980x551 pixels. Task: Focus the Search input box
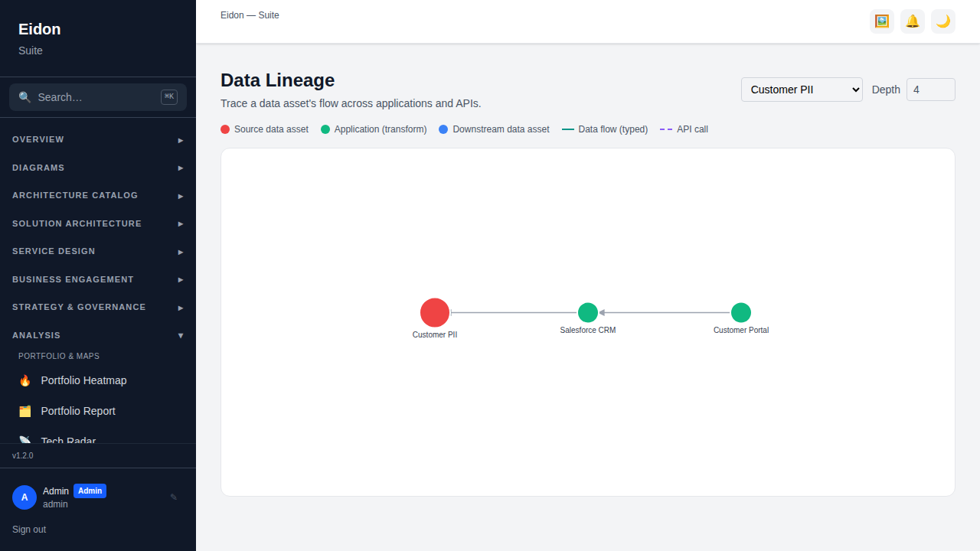click(98, 97)
